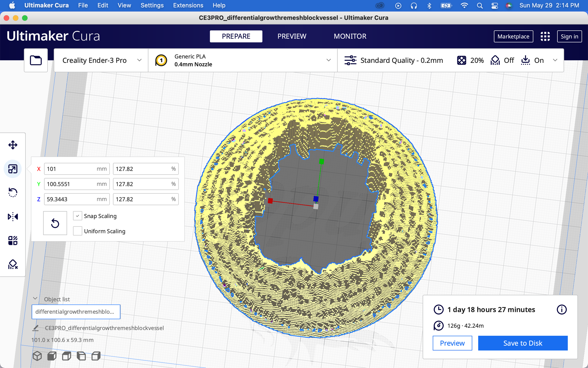Enable the Uniform Scaling checkbox
588x368 pixels.
coord(78,231)
